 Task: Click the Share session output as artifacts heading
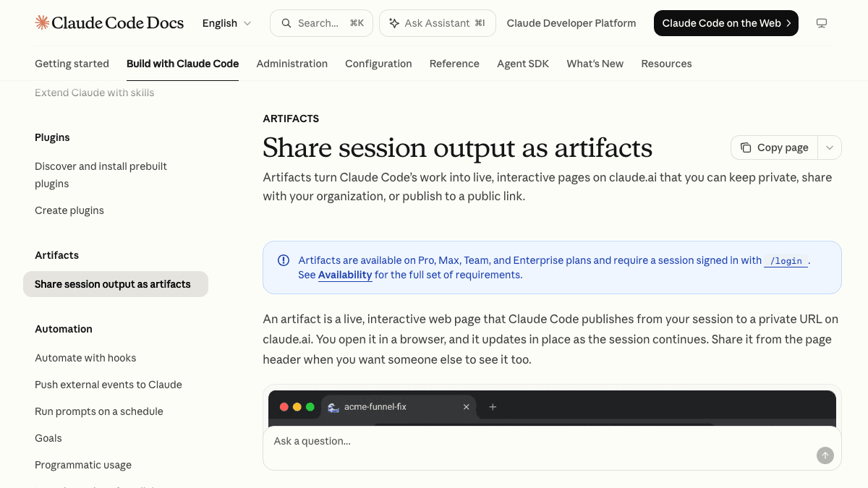[458, 147]
